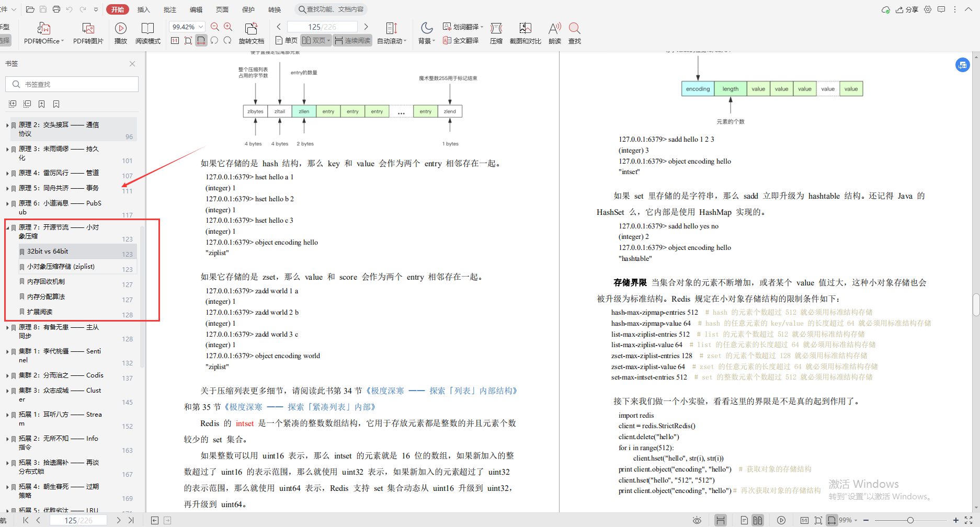Click 书签查找 bookmark search field
Screen dimensions: 980x527
tap(72, 84)
